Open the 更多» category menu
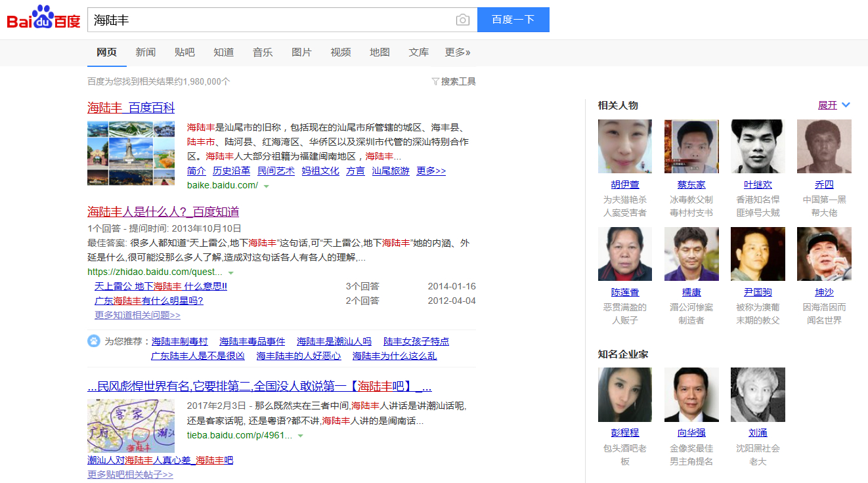This screenshot has height=483, width=868. coord(458,52)
